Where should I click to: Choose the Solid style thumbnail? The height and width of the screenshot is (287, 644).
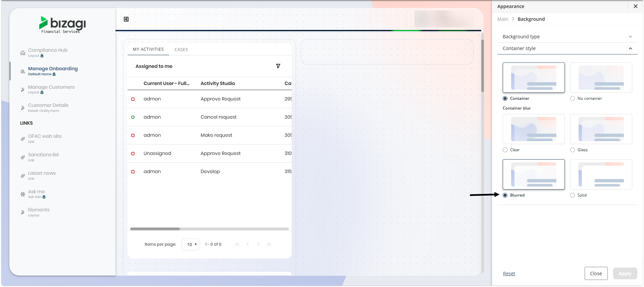click(x=601, y=174)
